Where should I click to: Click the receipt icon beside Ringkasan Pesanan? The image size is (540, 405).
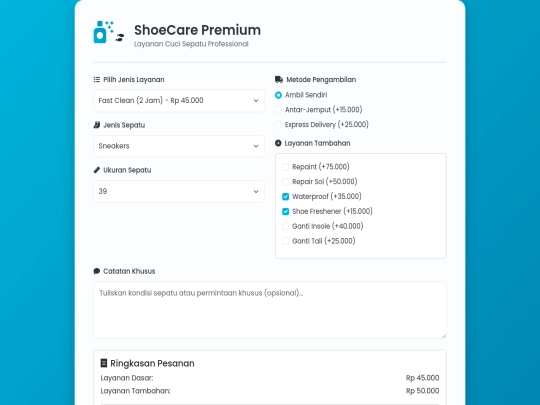point(104,363)
